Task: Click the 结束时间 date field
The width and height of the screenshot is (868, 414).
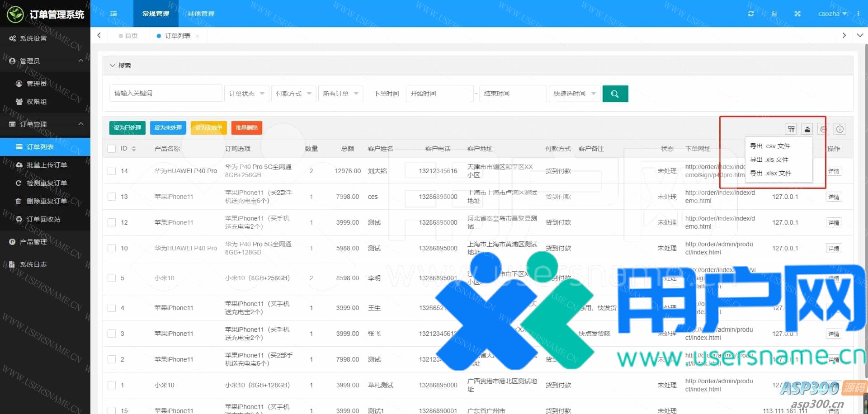Action: (513, 94)
